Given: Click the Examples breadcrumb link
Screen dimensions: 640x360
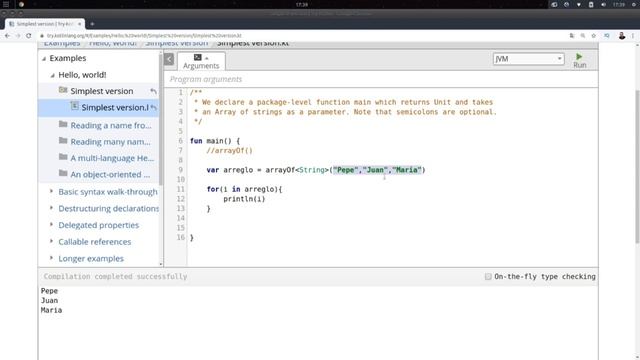Looking at the screenshot, I should coord(62,43).
